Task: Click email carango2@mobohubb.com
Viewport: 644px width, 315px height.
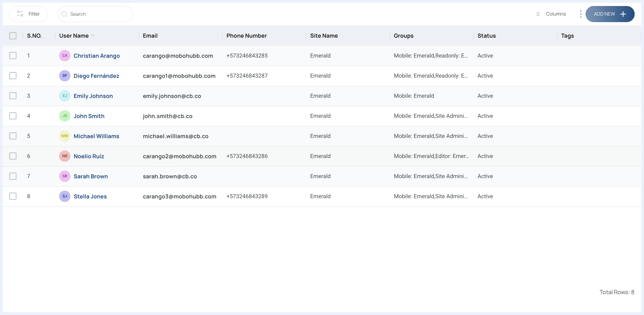Action: (x=180, y=156)
